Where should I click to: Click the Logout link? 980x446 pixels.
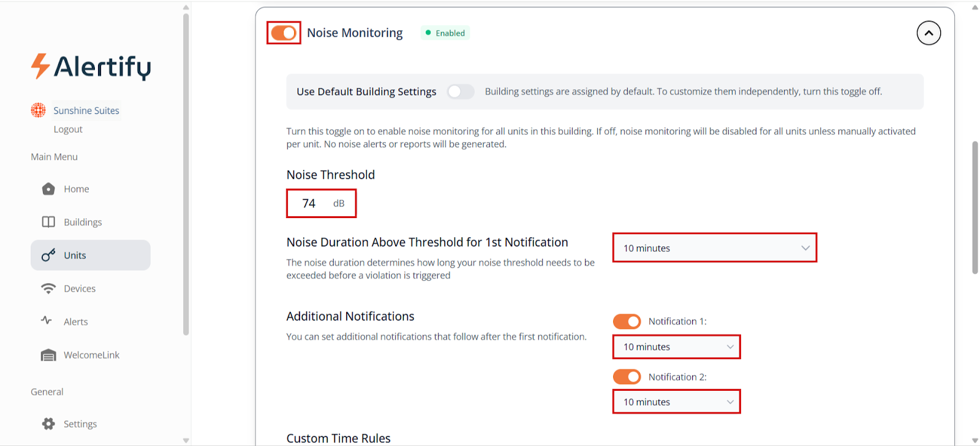tap(68, 129)
